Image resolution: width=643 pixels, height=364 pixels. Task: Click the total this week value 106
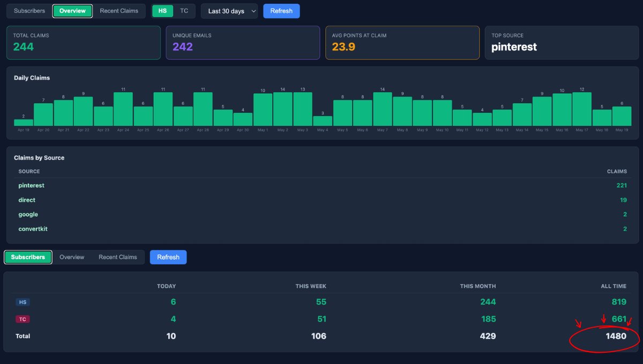[318, 336]
